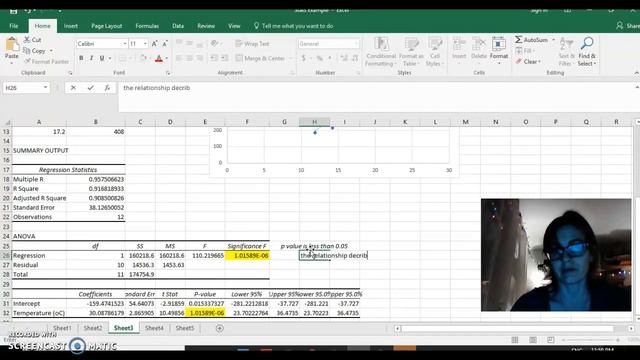Viewport: 640px width, 360px height.
Task: Apply the percent style icon
Action: click(x=320, y=58)
